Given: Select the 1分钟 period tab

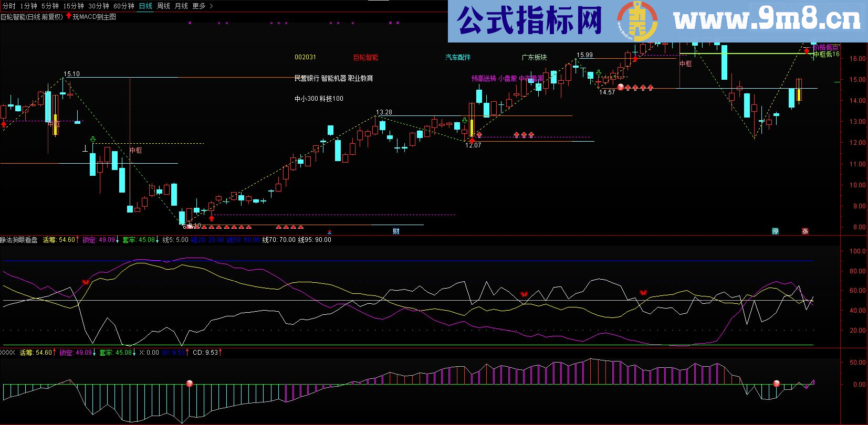Looking at the screenshot, I should (x=28, y=6).
